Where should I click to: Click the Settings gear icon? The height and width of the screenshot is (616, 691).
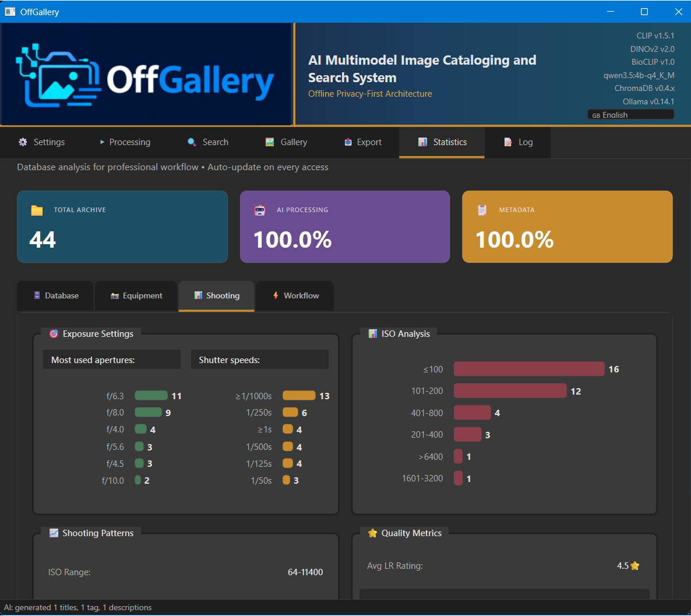(x=23, y=142)
